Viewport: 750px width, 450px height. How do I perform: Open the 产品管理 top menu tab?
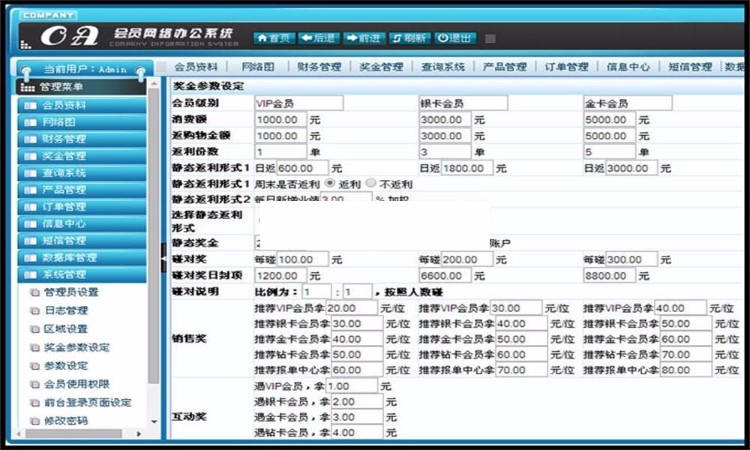point(505,66)
